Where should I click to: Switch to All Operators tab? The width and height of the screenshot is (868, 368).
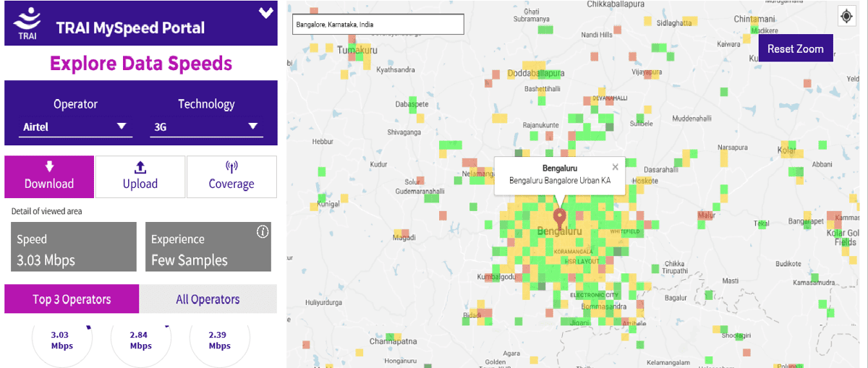click(208, 299)
